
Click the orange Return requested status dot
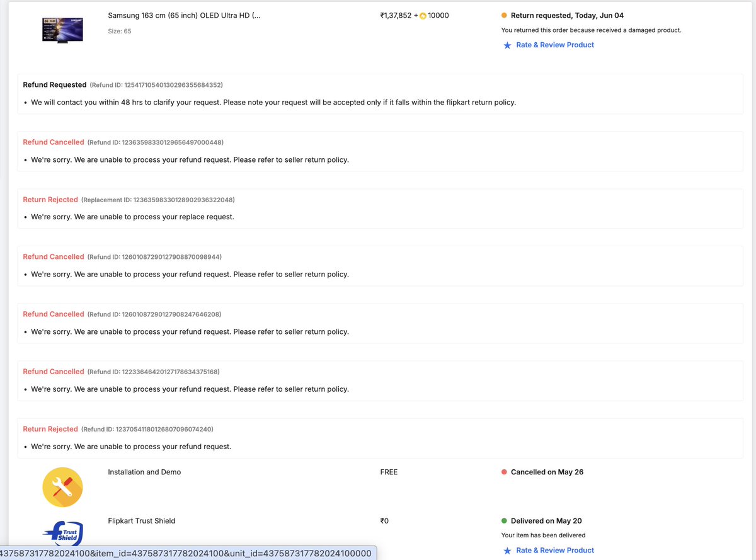click(504, 15)
